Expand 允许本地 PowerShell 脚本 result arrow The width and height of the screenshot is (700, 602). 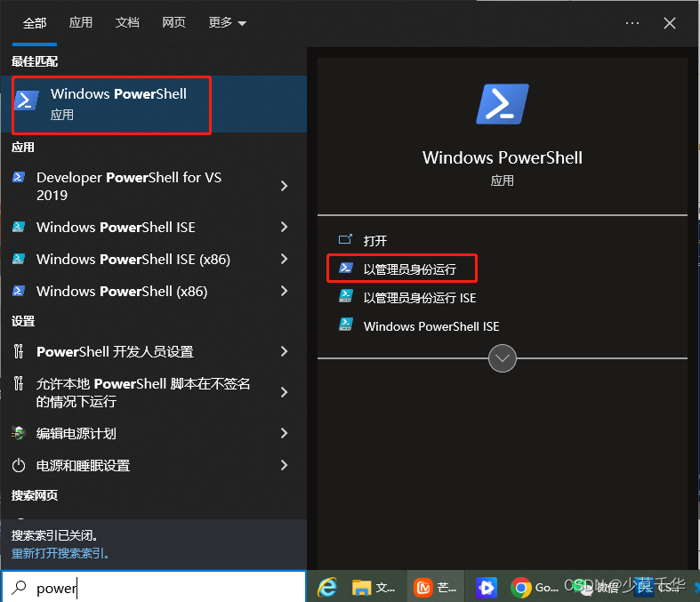tap(284, 392)
